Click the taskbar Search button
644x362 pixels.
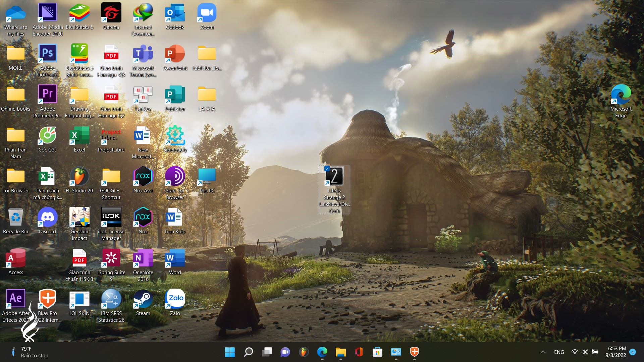(248, 352)
